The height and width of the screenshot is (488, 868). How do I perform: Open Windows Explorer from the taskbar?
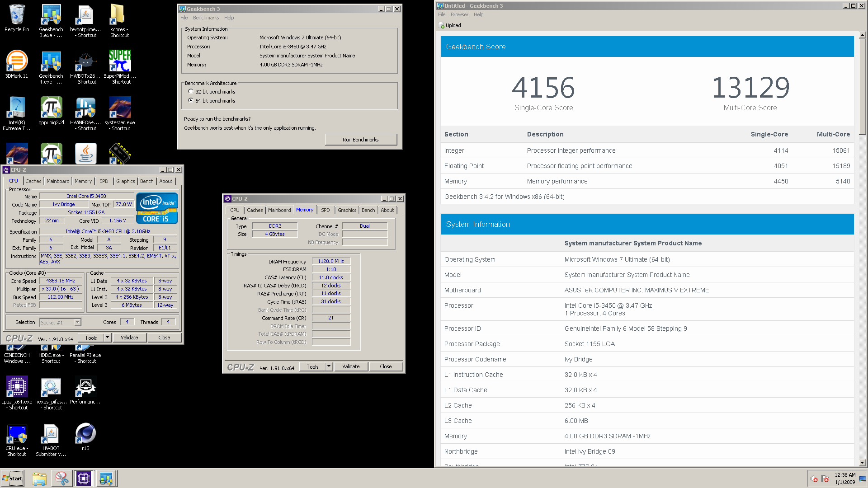(x=39, y=479)
